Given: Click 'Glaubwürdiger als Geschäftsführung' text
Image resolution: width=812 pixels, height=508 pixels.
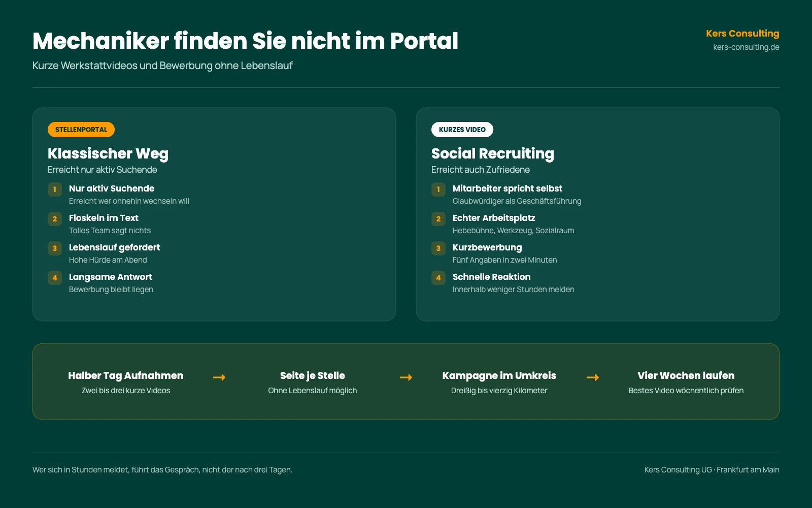Looking at the screenshot, I should (517, 201).
